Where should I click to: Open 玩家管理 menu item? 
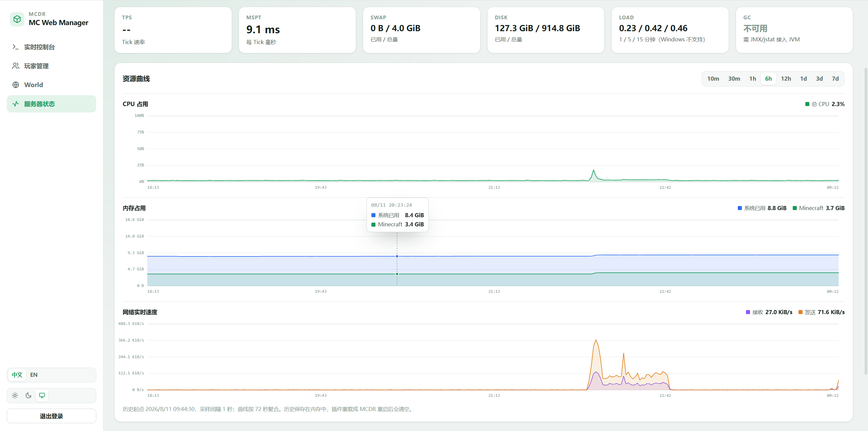pyautogui.click(x=52, y=66)
